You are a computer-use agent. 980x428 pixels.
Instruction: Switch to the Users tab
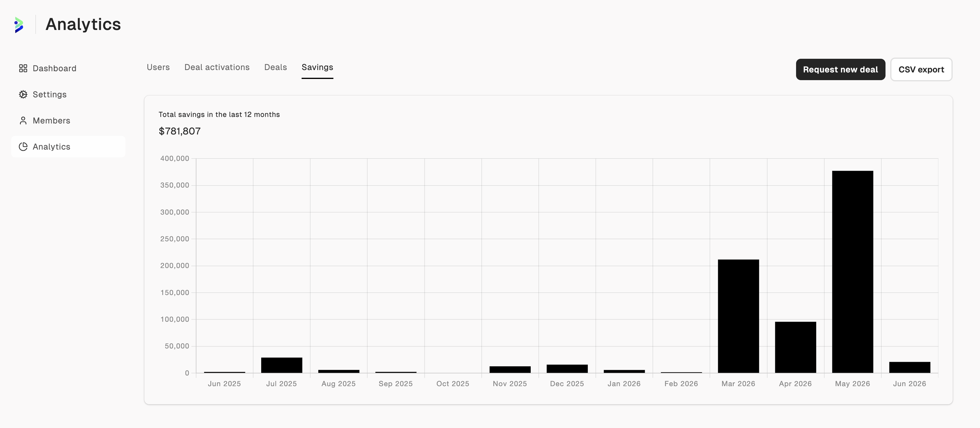[x=158, y=67]
